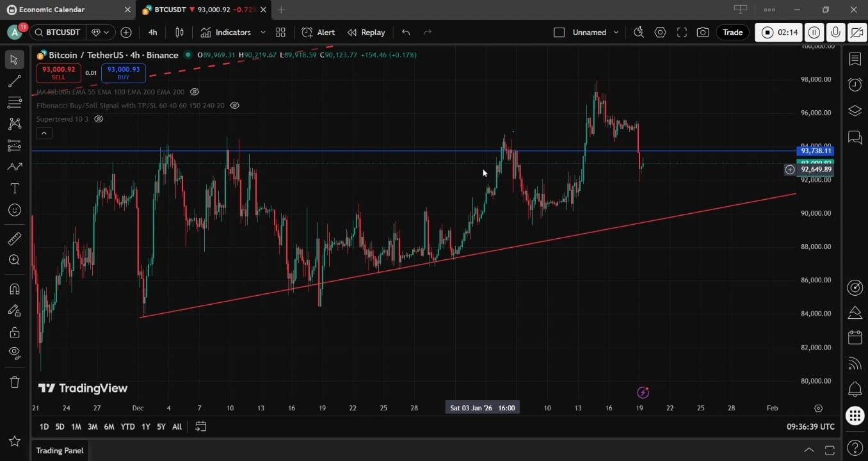The image size is (868, 461).
Task: Select the All time range
Action: tap(177, 426)
